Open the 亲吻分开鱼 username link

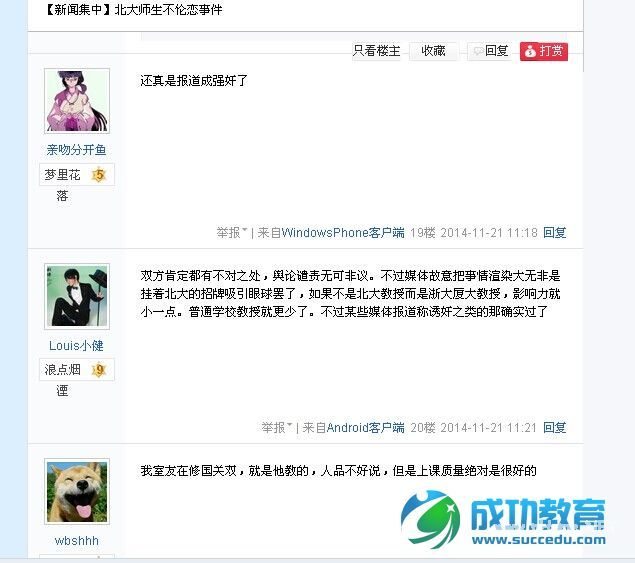point(76,150)
